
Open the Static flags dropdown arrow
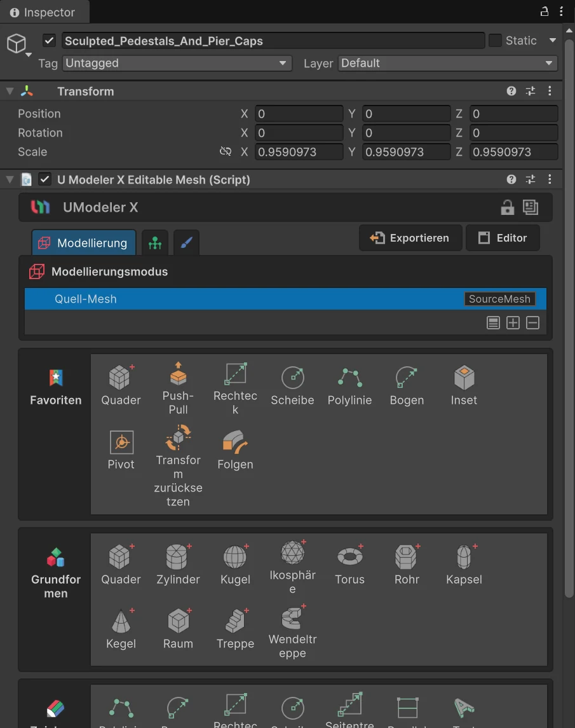[552, 41]
